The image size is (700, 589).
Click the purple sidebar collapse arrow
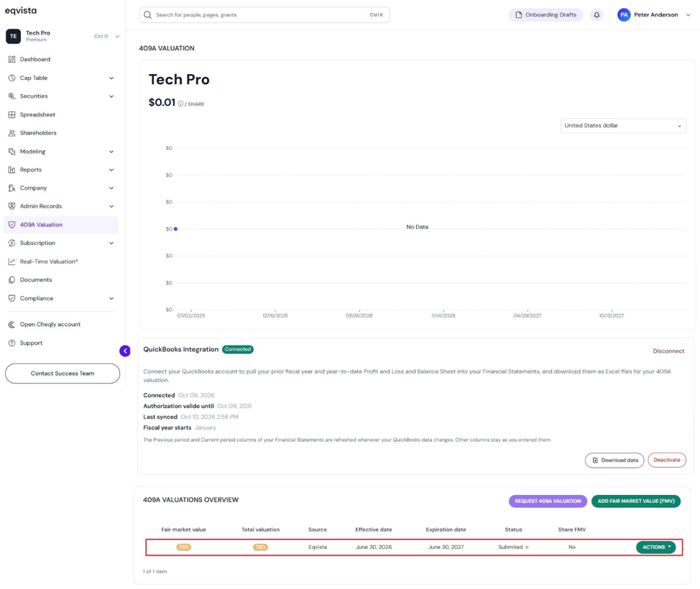pyautogui.click(x=125, y=351)
